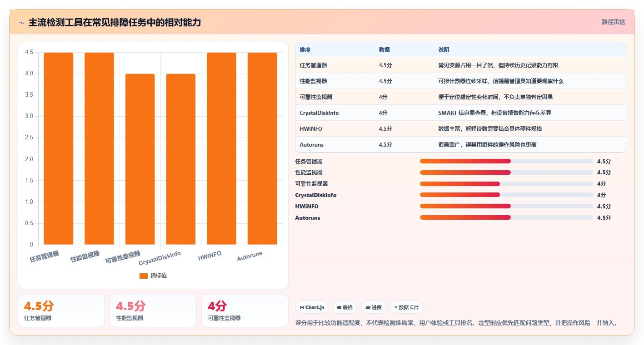Click the 性能监视器 bar in chart
Viewport: 644px width, 345px height.
99,148
